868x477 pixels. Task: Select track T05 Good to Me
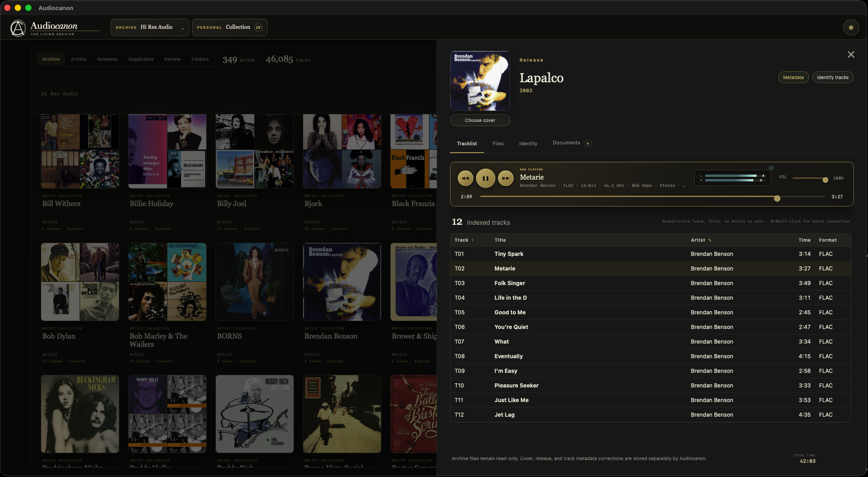(x=650, y=313)
